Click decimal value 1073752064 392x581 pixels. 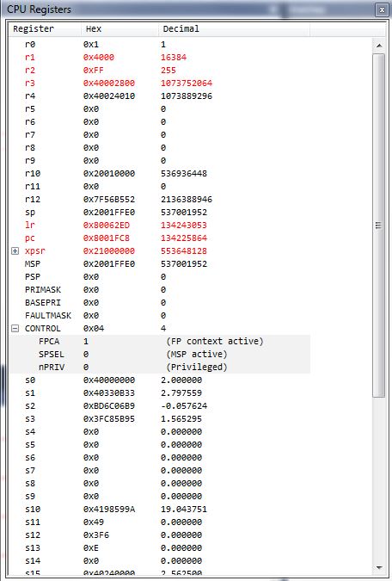click(x=187, y=83)
